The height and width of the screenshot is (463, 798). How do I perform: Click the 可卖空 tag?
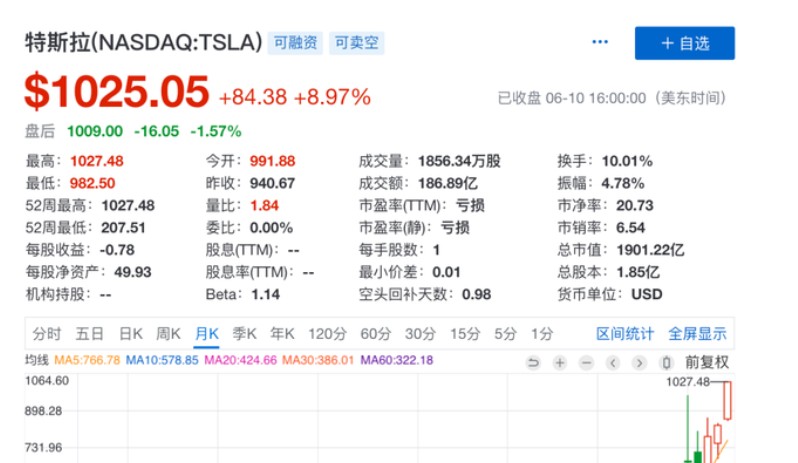356,43
